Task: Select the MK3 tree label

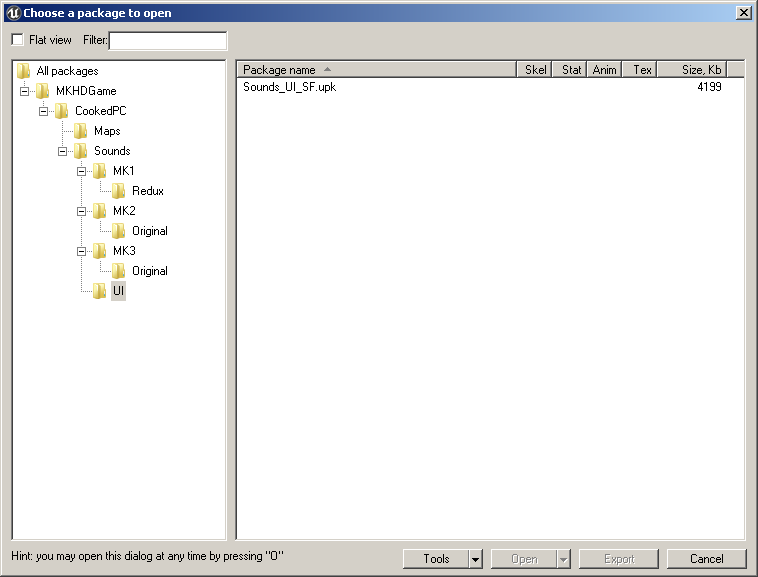Action: [124, 251]
